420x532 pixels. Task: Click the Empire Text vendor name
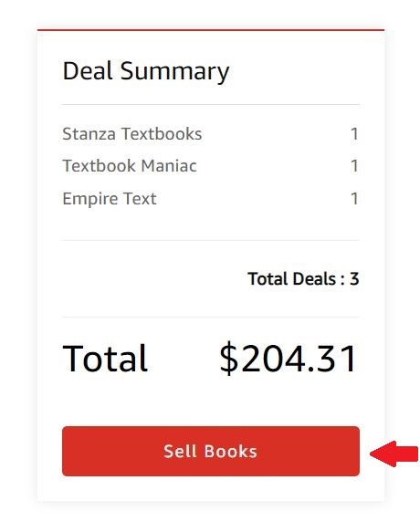click(110, 199)
